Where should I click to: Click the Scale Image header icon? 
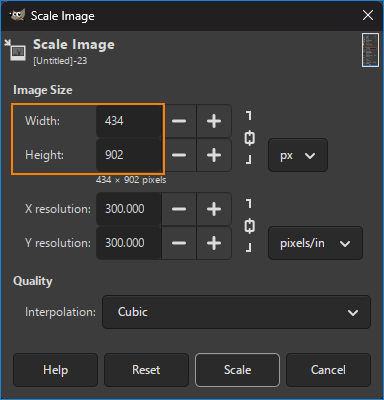tap(15, 50)
